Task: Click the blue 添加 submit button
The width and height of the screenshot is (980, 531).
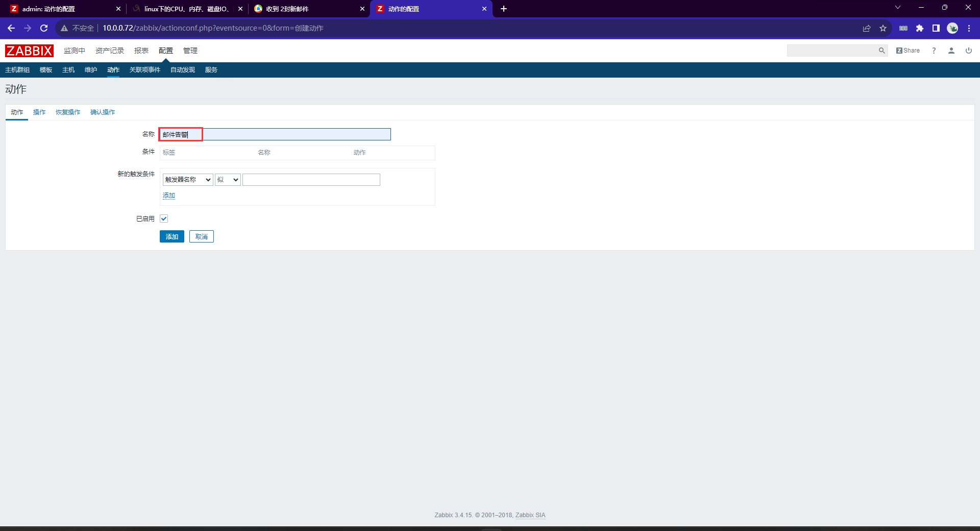Action: [171, 237]
